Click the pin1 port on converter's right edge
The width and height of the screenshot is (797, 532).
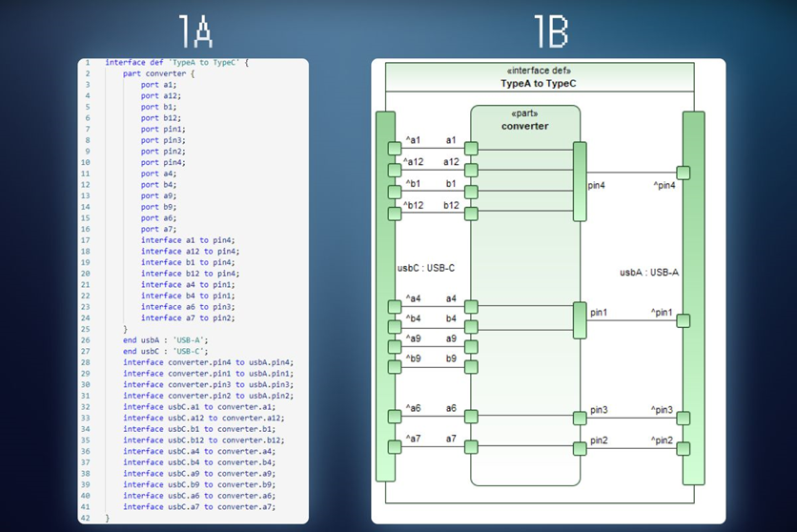pyautogui.click(x=579, y=320)
